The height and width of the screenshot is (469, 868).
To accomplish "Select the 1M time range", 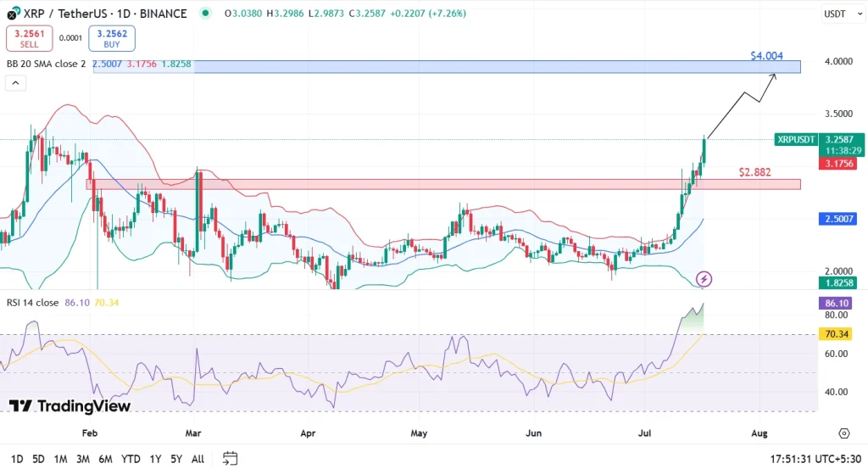I will pos(60,459).
